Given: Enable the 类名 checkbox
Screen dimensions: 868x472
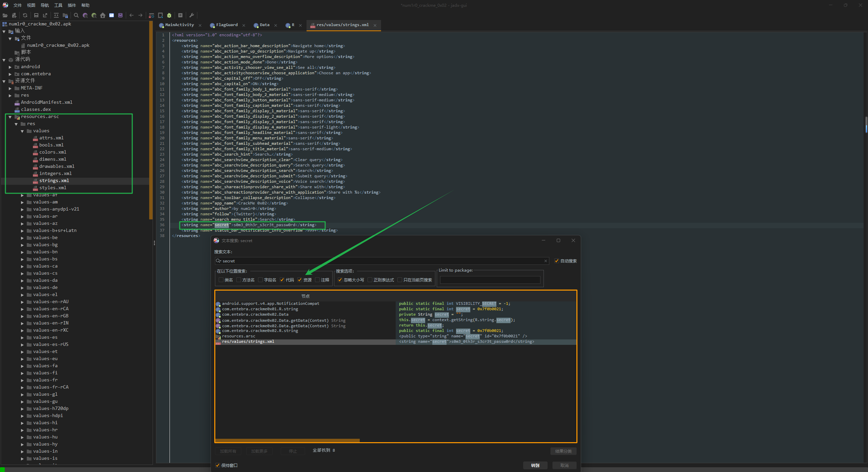Looking at the screenshot, I should click(221, 280).
